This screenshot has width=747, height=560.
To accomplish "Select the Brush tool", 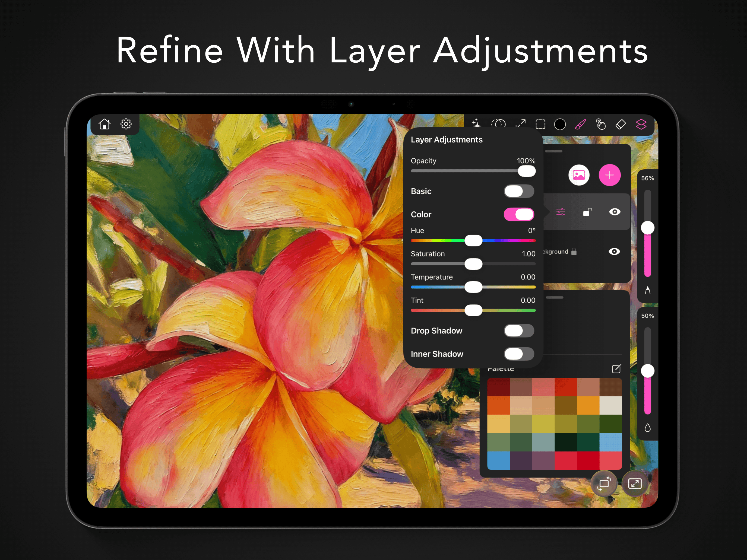I will [581, 125].
